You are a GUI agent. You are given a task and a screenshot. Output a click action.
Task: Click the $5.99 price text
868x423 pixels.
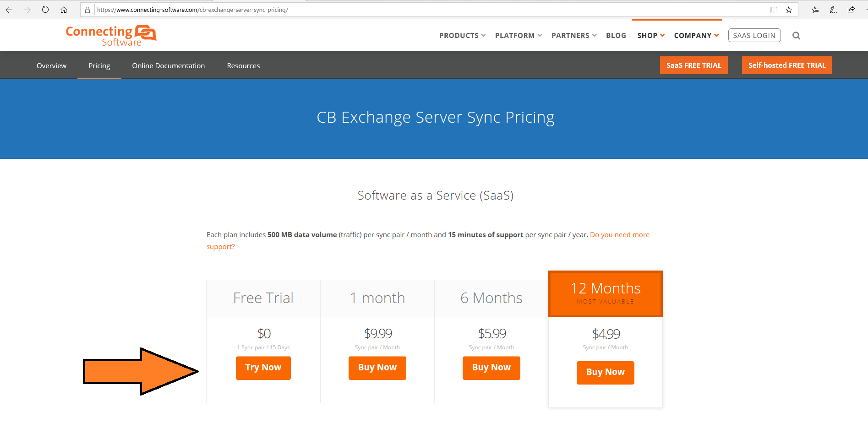click(492, 333)
